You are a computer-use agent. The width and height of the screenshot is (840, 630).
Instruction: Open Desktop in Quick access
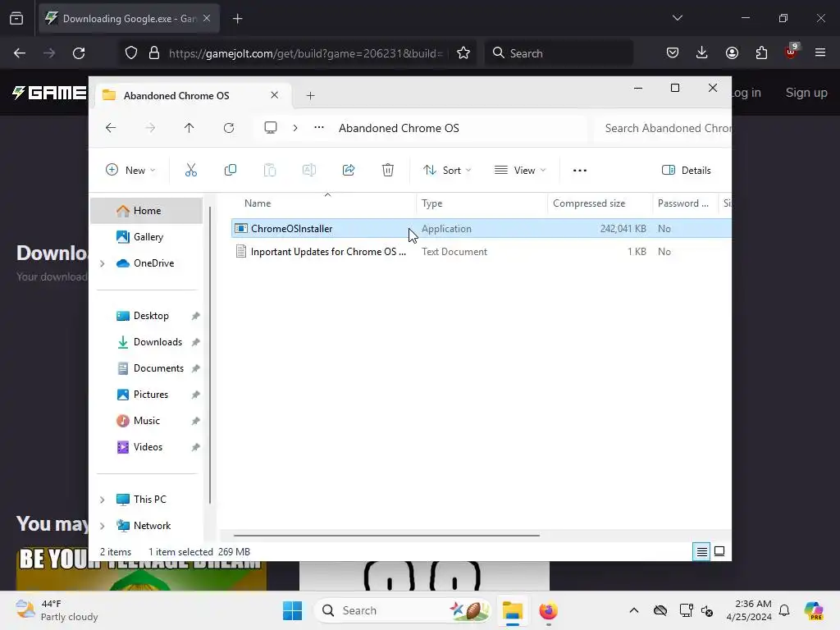point(147,316)
